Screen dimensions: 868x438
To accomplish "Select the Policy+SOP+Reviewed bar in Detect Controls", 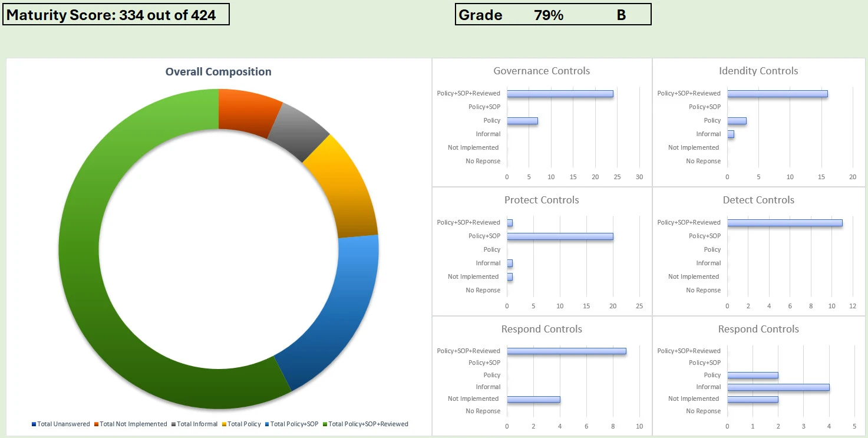I will coord(784,223).
